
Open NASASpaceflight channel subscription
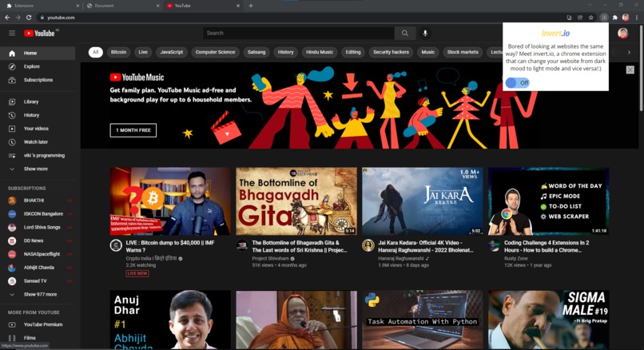[38, 254]
